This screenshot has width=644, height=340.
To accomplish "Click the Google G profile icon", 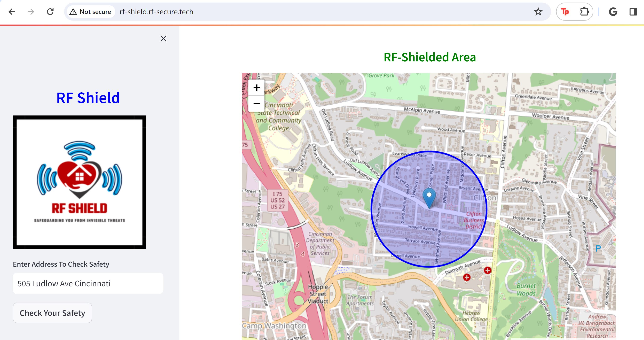I will [x=613, y=12].
